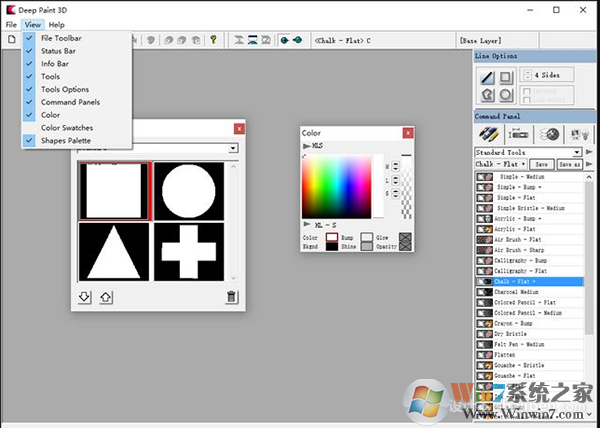Open the brushes tab in Command Panel
Image resolution: width=600 pixels, height=428 pixels.
(490, 134)
